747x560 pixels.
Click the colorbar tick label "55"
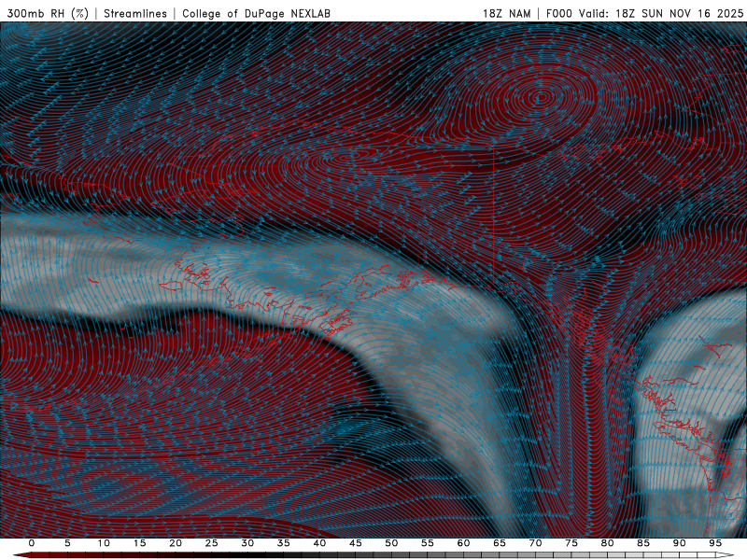coord(428,543)
